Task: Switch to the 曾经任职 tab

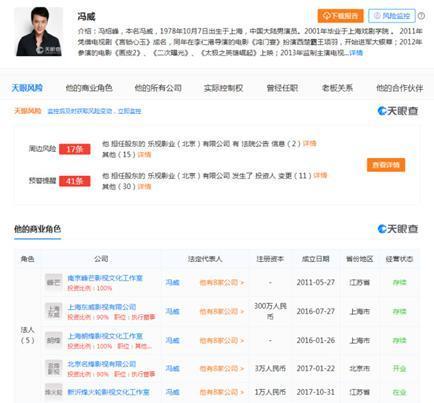Action: tap(282, 88)
